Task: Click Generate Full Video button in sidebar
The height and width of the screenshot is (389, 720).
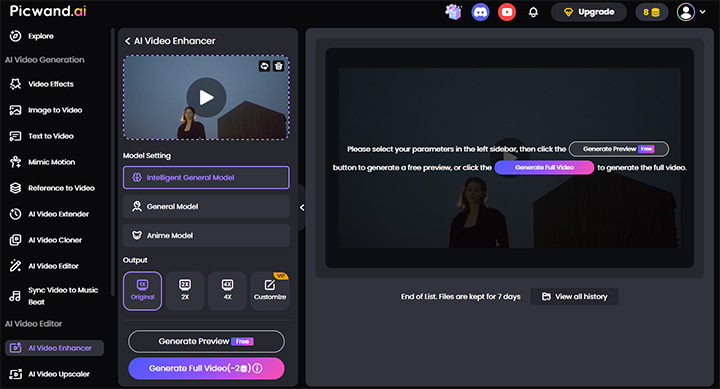Action: coord(206,368)
